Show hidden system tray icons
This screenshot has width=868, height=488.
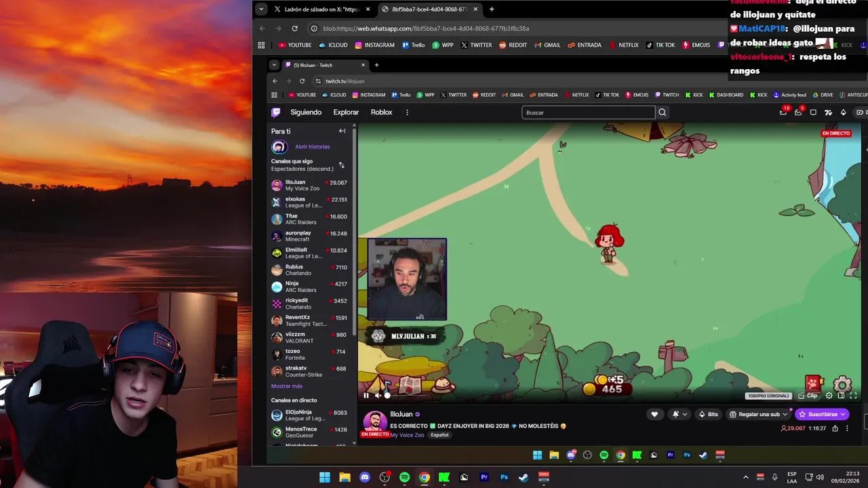coord(746,477)
